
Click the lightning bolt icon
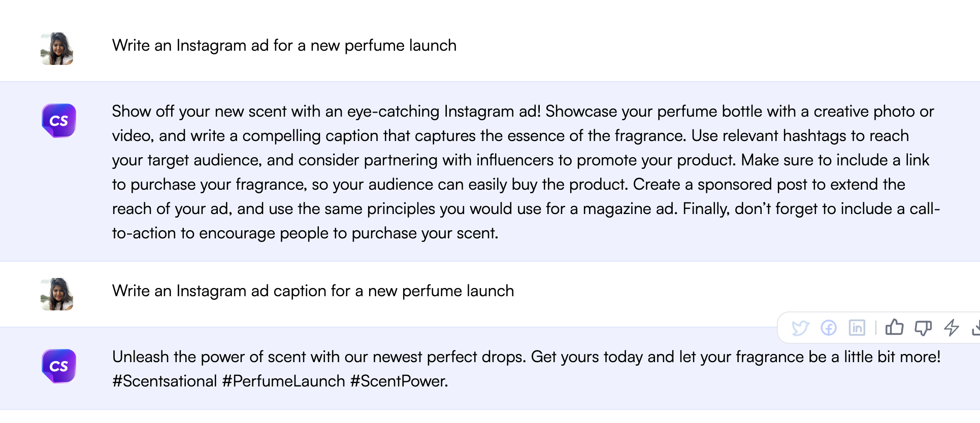point(952,328)
